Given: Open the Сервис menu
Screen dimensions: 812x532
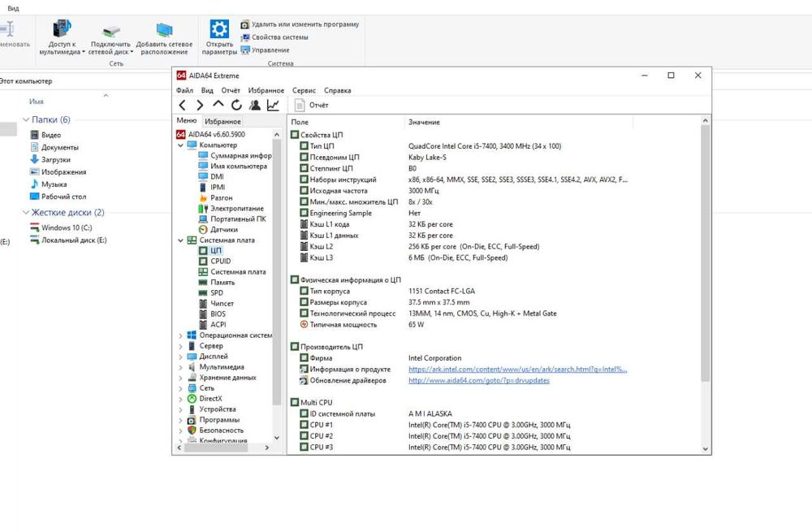Looking at the screenshot, I should tap(304, 90).
